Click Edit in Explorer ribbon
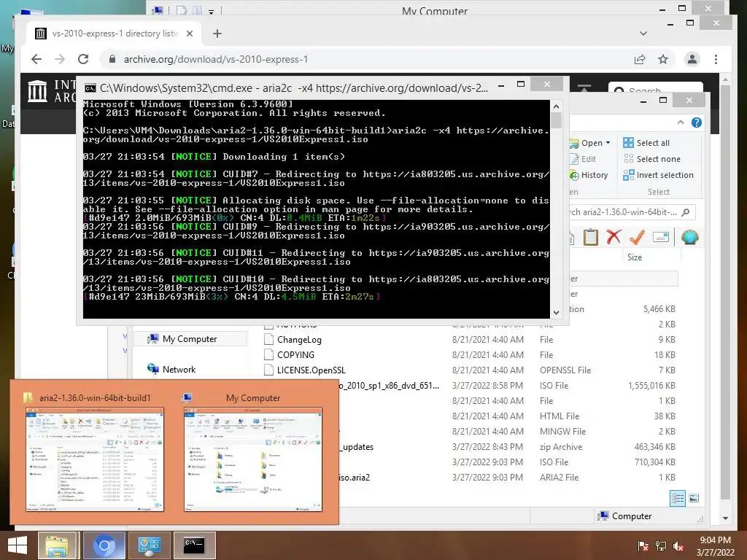The width and height of the screenshot is (747, 560). coord(583,159)
